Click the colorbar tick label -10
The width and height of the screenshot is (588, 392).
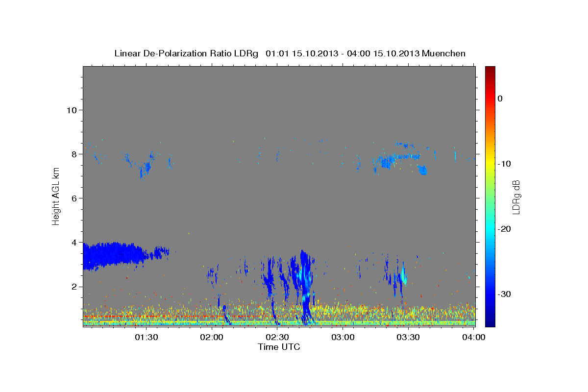[504, 164]
